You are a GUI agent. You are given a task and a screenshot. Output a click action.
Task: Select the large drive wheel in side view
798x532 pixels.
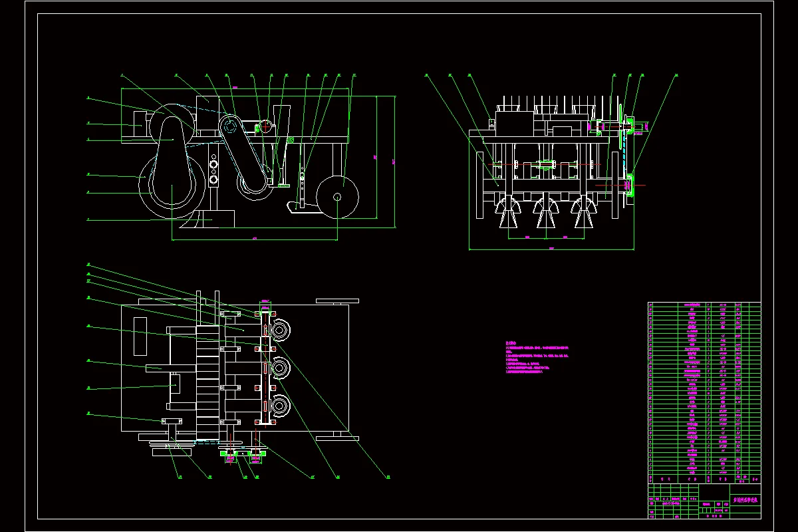tap(172, 187)
